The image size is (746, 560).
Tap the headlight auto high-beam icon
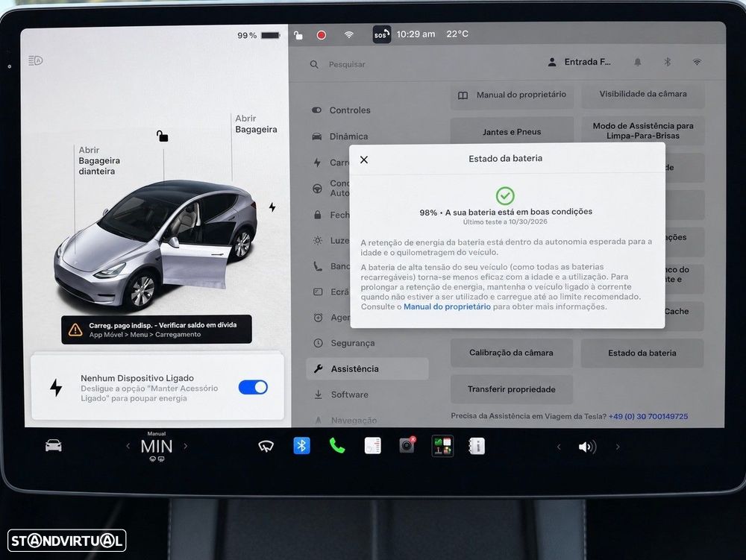click(36, 60)
